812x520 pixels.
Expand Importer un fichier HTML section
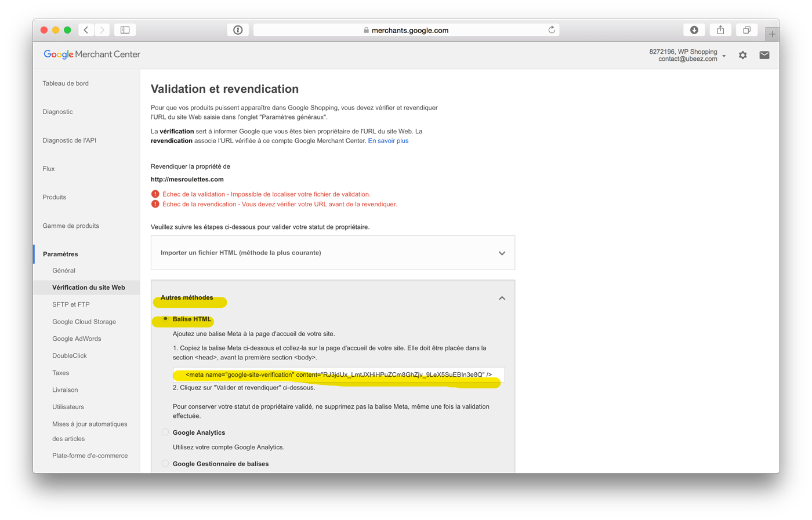click(x=333, y=253)
